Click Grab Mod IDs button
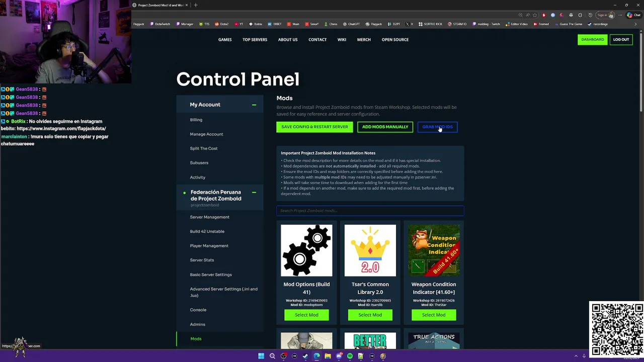Viewport: 644px width, 362px height. coord(437,127)
